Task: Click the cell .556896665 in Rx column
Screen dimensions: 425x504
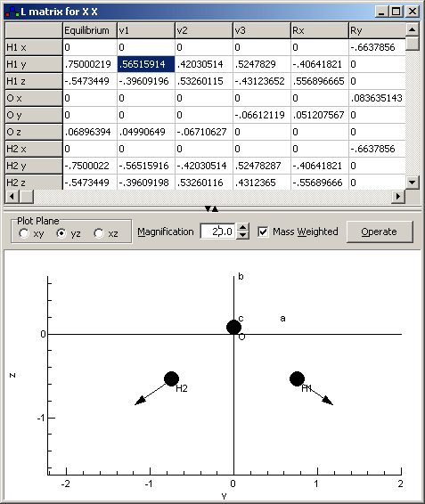Action: coord(320,81)
